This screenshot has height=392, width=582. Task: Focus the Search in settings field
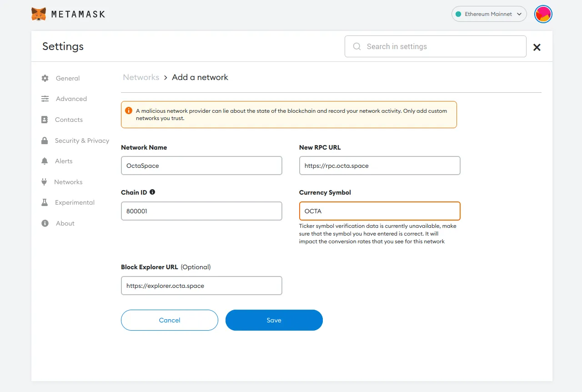(435, 46)
